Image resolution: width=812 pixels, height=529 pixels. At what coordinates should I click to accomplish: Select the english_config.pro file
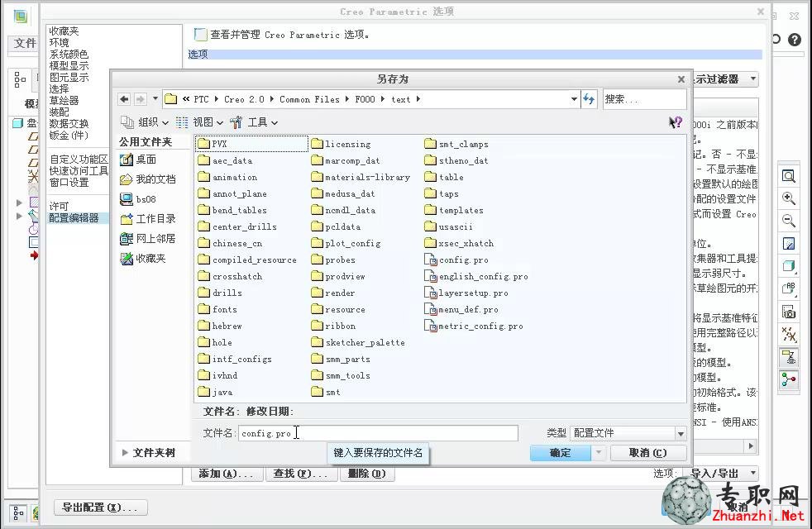tap(476, 276)
